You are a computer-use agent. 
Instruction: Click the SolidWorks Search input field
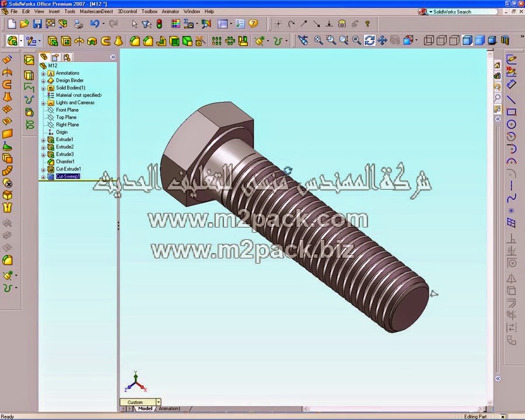click(463, 12)
